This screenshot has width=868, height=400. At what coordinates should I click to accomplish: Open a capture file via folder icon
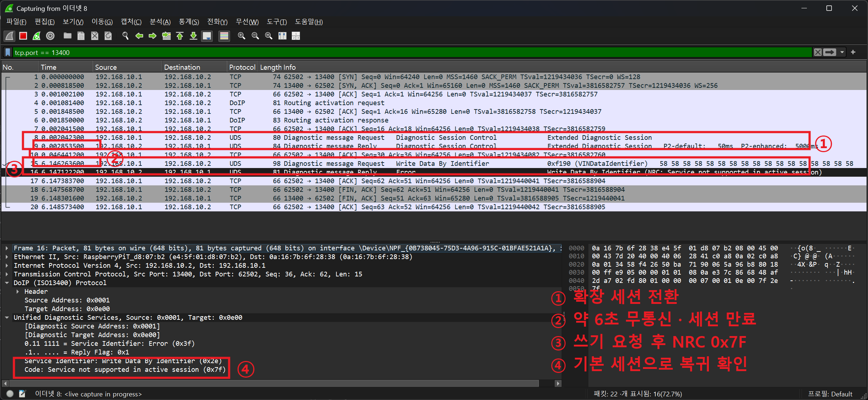(67, 36)
